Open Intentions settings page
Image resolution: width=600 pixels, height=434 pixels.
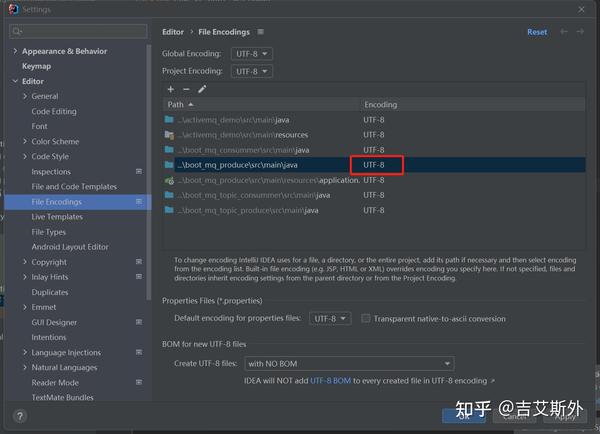point(49,337)
